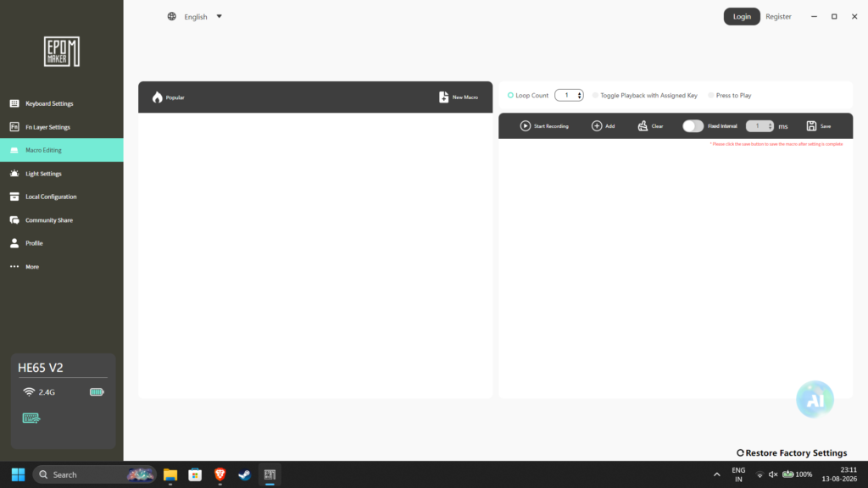The image size is (868, 488).
Task: Open the Windows Start menu
Action: 19,474
